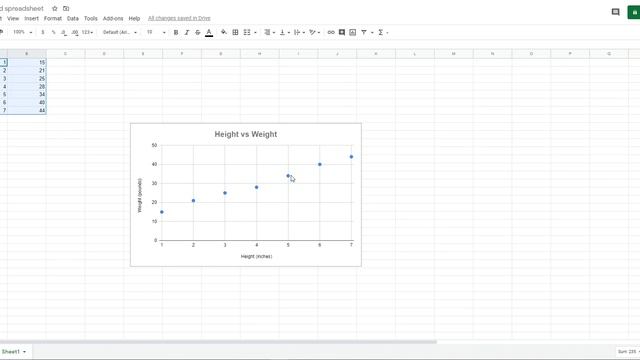The image size is (640, 360).
Task: Open the font size dropdown
Action: (x=156, y=32)
